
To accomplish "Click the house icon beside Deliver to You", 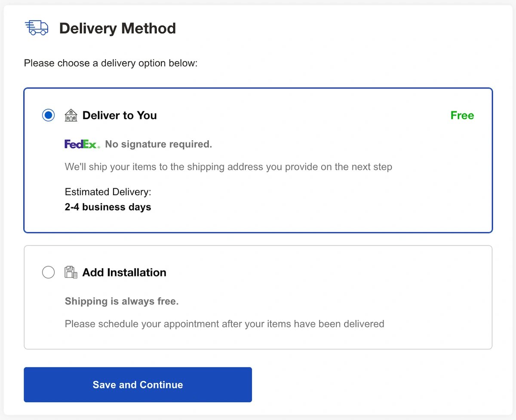I will 71,115.
